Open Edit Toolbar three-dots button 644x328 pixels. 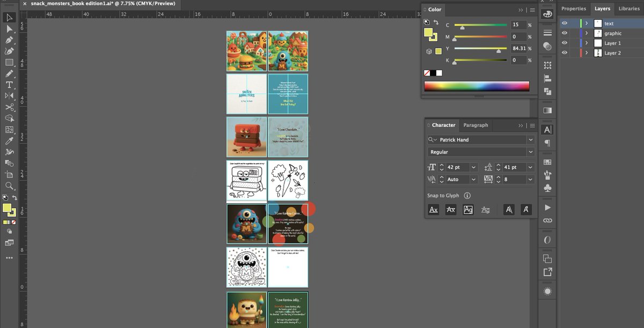9,258
